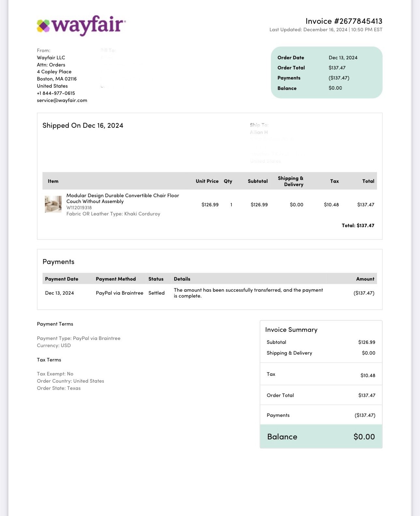Screen dimensions: 420x516
Task: Select the Wayfair LLC sender name
Action: (x=51, y=58)
